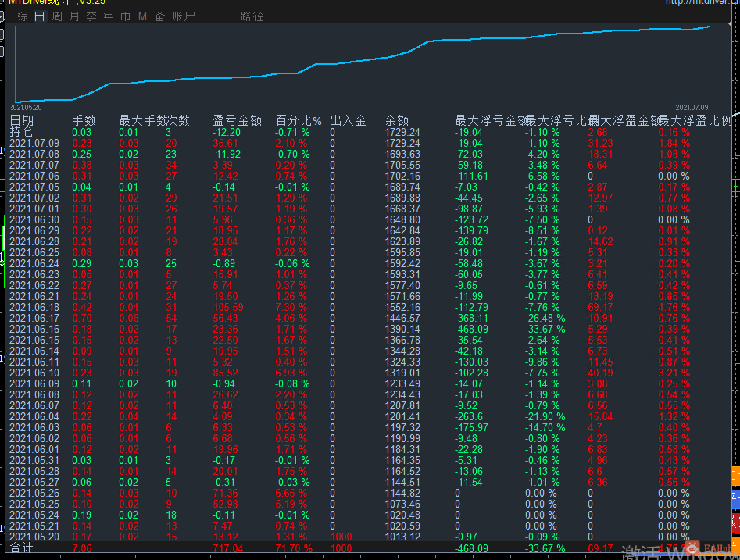
Task: Click the 日期 column header
Action: click(22, 120)
